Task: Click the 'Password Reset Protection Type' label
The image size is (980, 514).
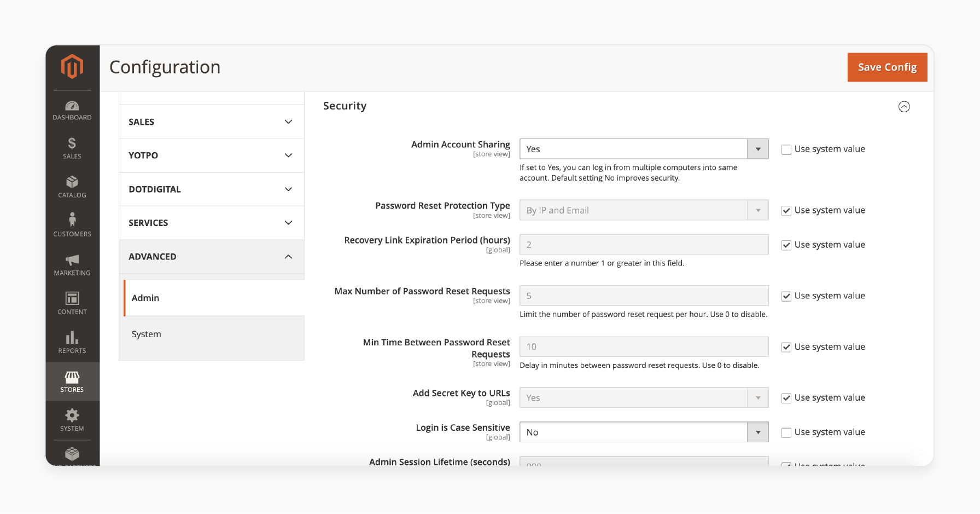Action: (x=442, y=206)
